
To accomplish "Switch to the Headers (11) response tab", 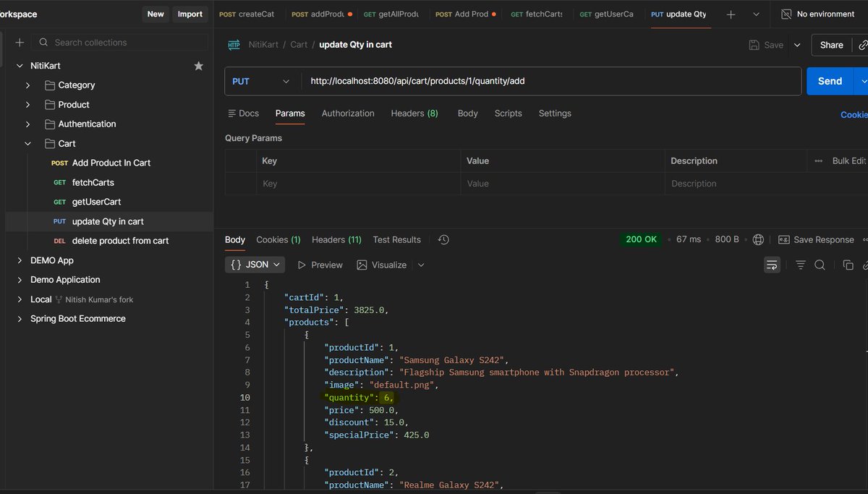I will point(336,239).
